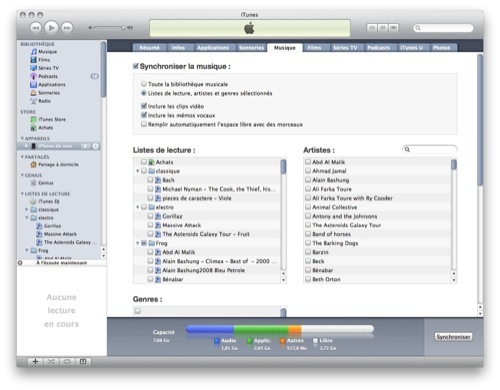Skip to previous track
This screenshot has width=500, height=390.
(x=36, y=28)
